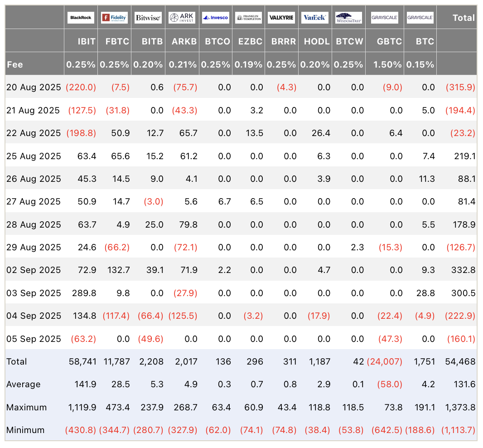The image size is (483, 448).
Task: Select the Fee row label
Action: coord(14,64)
